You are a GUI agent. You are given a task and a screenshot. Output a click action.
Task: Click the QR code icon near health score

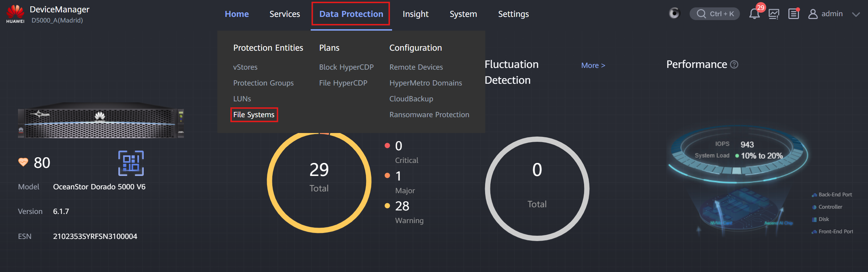click(x=131, y=163)
